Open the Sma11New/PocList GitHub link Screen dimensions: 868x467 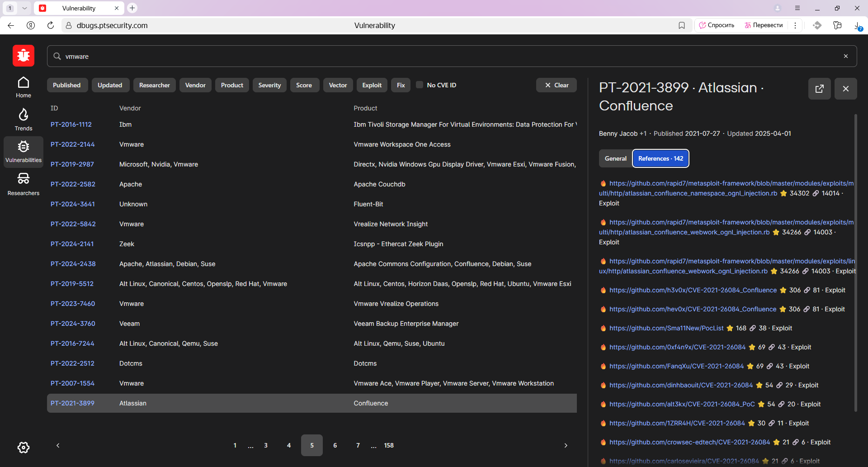pyautogui.click(x=666, y=328)
